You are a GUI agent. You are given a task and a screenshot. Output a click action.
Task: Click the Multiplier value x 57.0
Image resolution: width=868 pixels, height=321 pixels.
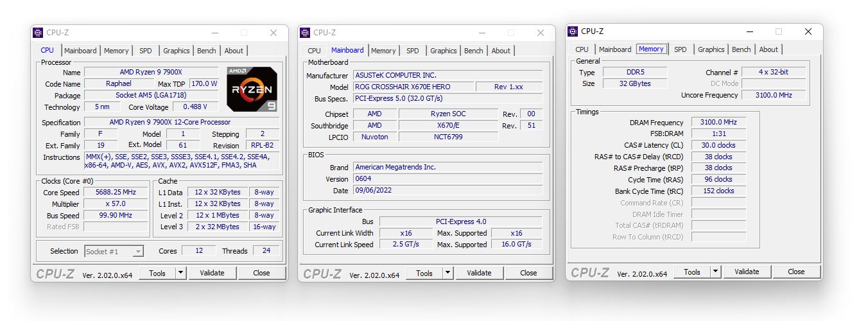[x=116, y=204]
